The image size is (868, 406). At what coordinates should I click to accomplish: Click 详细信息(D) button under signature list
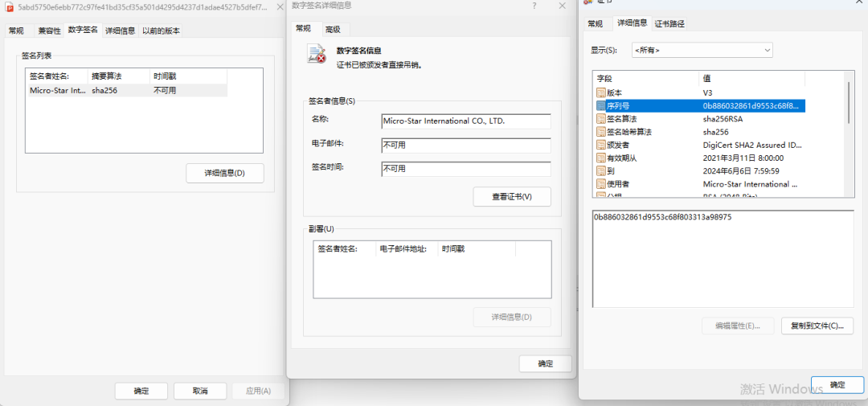(x=225, y=173)
